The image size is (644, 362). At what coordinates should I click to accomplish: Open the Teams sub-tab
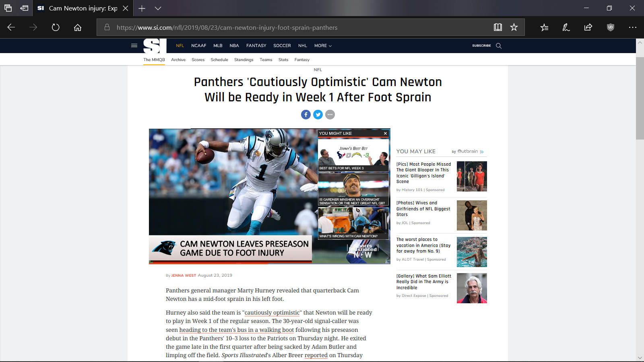266,60
